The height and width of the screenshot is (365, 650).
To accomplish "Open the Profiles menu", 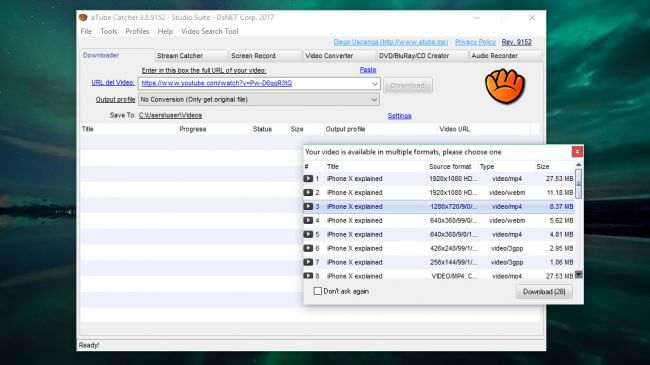I will tap(137, 31).
